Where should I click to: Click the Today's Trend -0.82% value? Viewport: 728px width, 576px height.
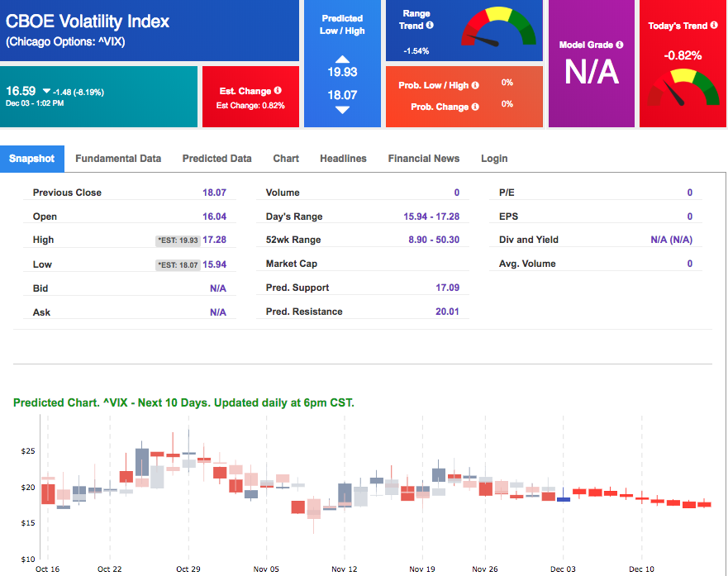pyautogui.click(x=683, y=55)
